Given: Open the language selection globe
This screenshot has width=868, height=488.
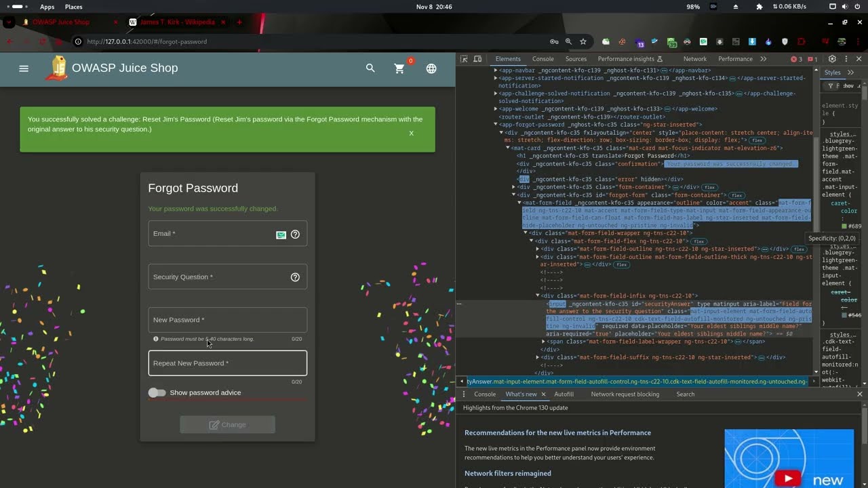Looking at the screenshot, I should [431, 68].
